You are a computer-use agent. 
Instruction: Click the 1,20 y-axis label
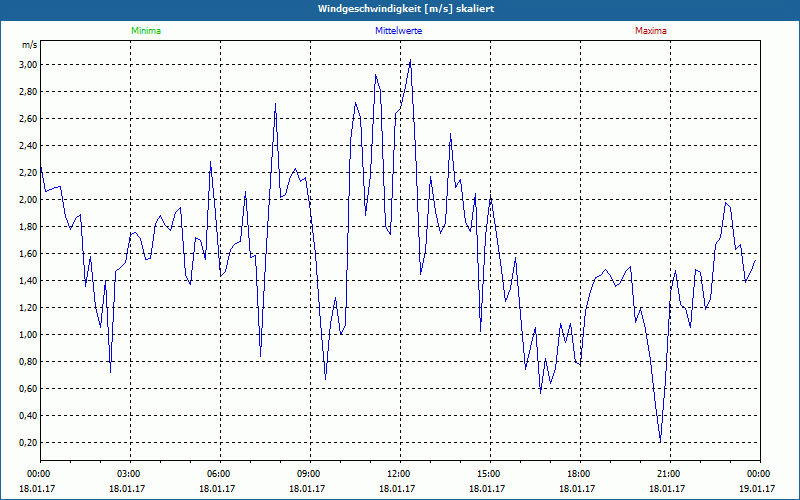pyautogui.click(x=28, y=308)
